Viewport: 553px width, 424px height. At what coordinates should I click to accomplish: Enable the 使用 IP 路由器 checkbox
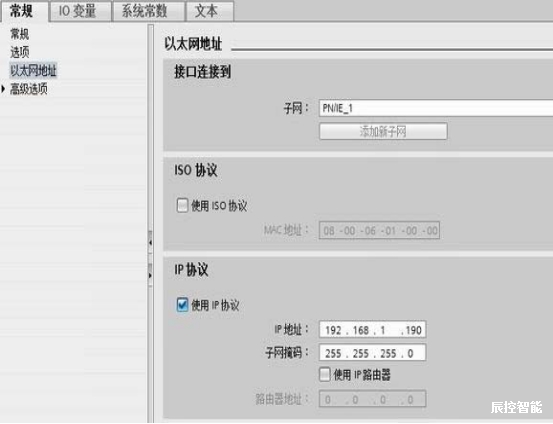click(x=324, y=375)
